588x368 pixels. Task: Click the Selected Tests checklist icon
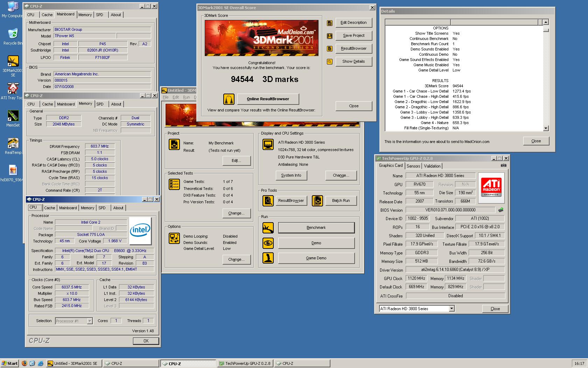[x=174, y=184]
